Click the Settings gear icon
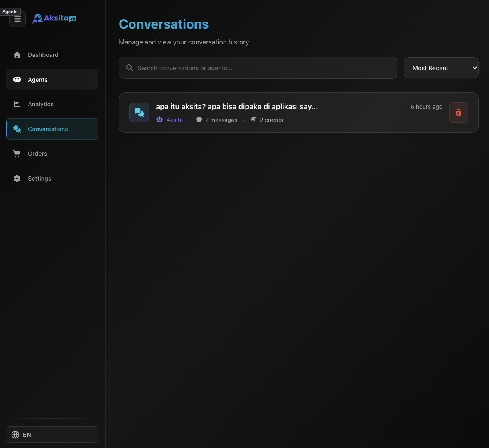 click(17, 178)
